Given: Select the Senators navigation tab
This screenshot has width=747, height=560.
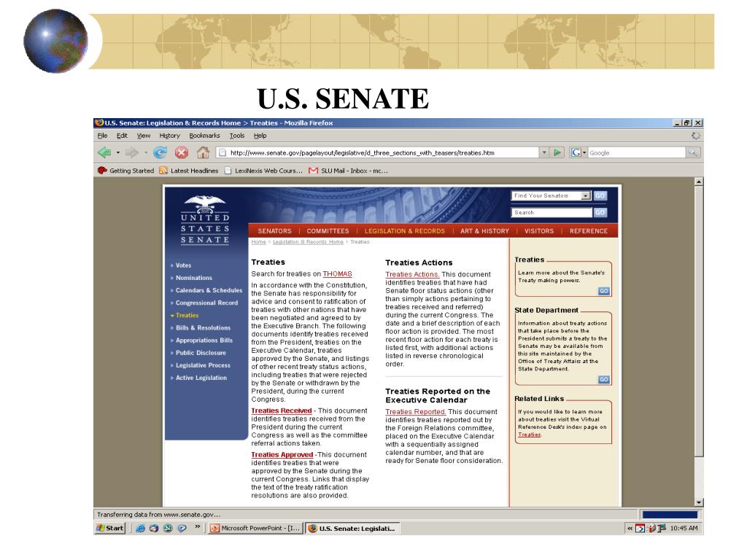Looking at the screenshot, I should click(274, 231).
